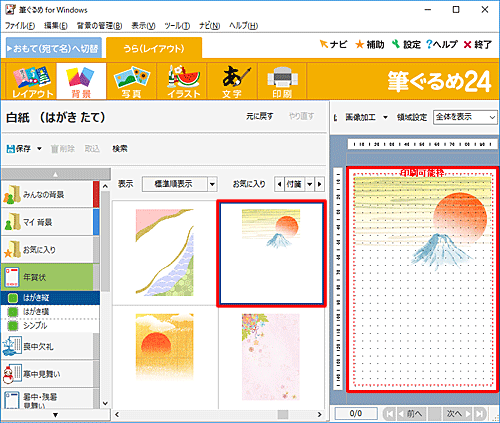The width and height of the screenshot is (500, 423).
Task: Click やり直す redo button
Action: tap(301, 116)
